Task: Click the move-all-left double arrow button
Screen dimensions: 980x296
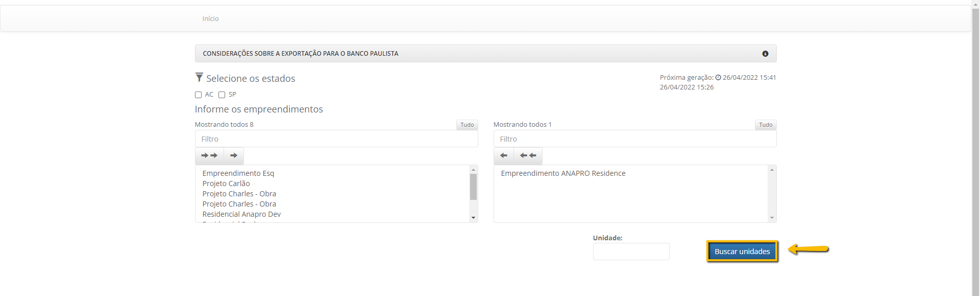Action: pos(528,155)
